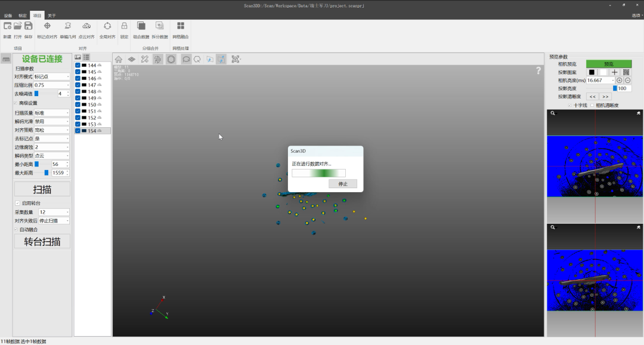Open viewport help question mark

click(x=538, y=70)
